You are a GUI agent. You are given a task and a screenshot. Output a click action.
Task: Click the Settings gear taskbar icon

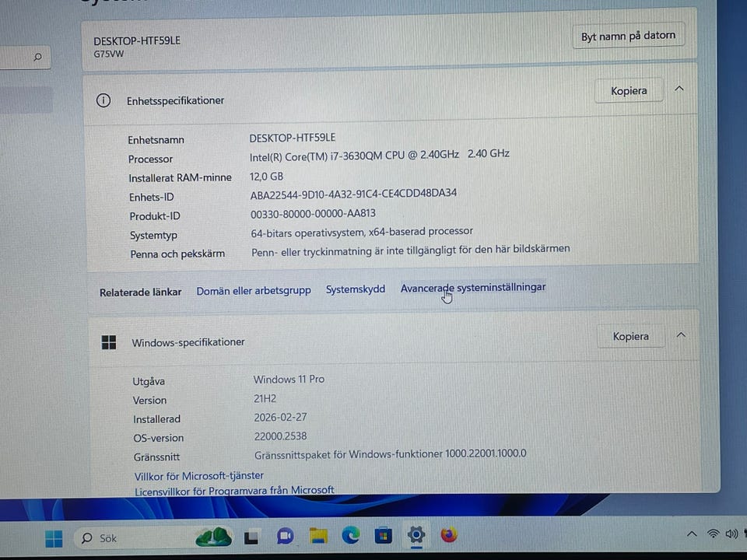point(416,535)
